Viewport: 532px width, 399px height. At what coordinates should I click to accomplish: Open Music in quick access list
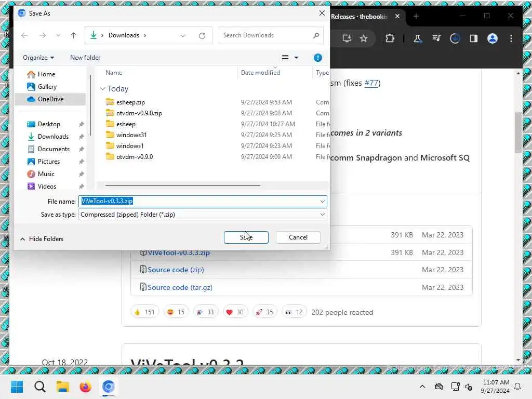46,174
